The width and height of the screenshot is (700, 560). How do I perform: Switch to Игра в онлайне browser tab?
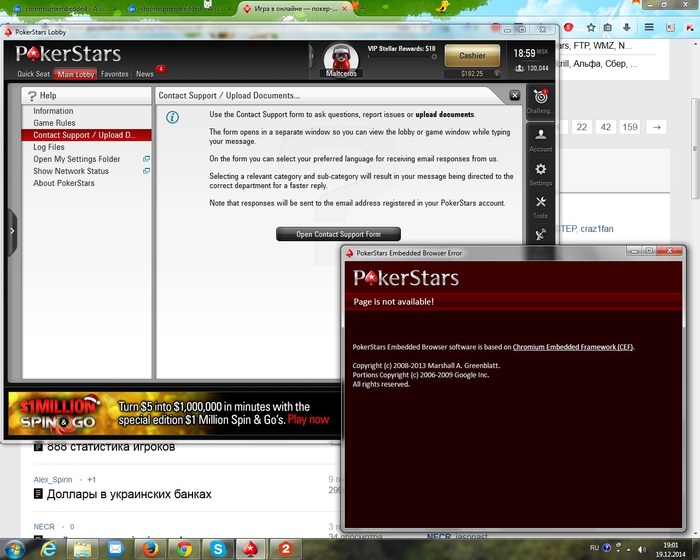[295, 8]
